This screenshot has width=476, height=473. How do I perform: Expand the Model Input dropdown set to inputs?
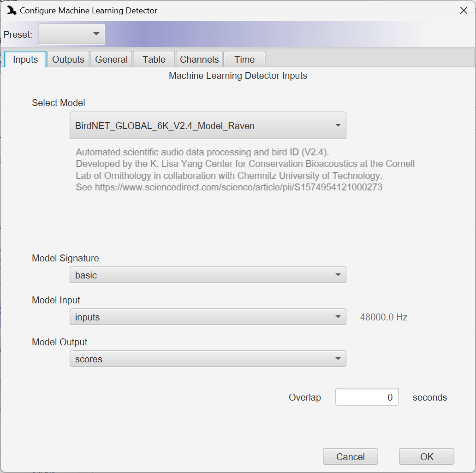(208, 317)
